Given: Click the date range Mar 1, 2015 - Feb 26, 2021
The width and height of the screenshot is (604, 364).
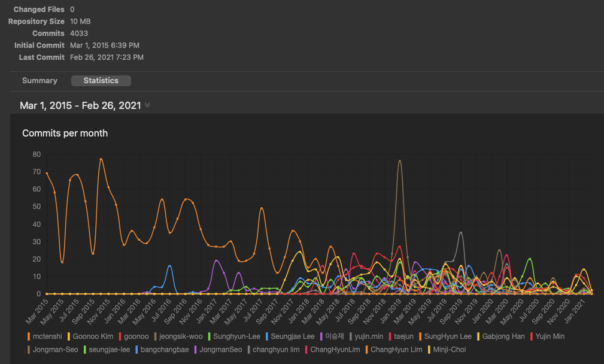Looking at the screenshot, I should pyautogui.click(x=80, y=105).
